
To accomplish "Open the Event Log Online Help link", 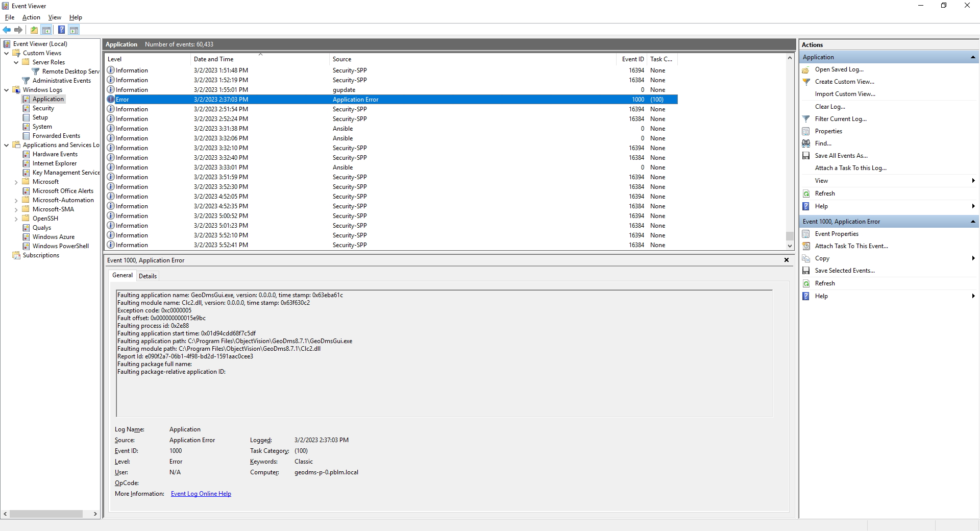I will click(x=201, y=493).
